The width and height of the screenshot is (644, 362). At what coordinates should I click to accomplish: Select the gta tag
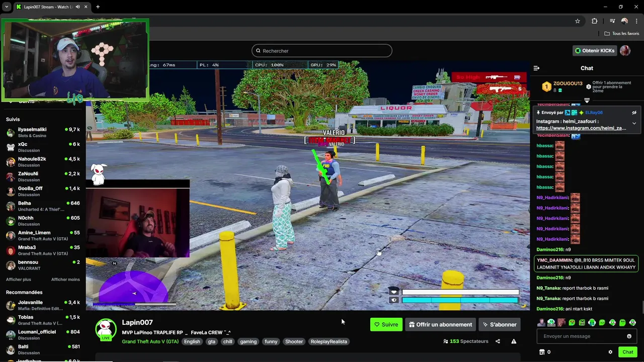click(x=211, y=341)
